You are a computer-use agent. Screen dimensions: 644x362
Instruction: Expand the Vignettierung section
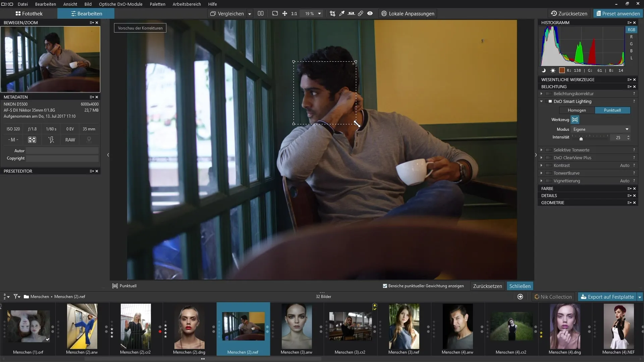(x=541, y=181)
